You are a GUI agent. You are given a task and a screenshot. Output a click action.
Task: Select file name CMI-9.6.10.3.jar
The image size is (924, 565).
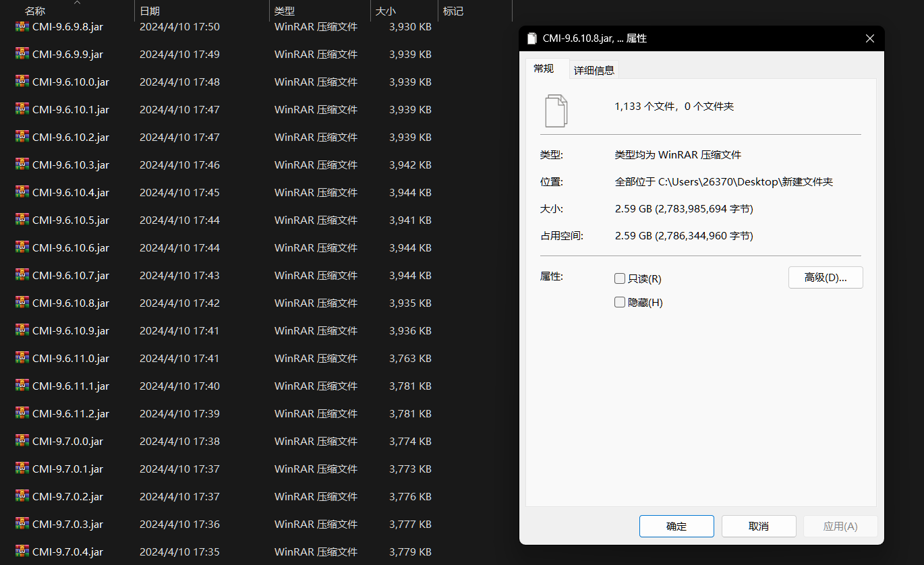[x=71, y=165]
